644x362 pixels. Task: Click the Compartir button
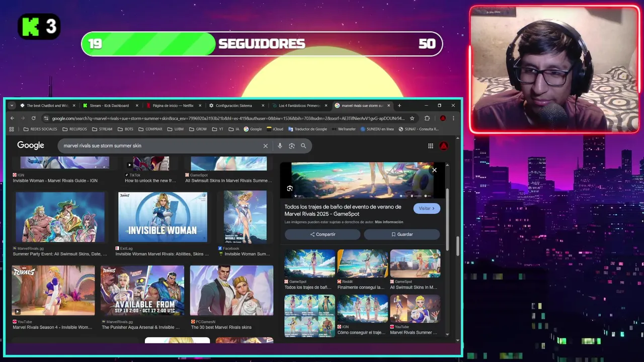click(323, 234)
